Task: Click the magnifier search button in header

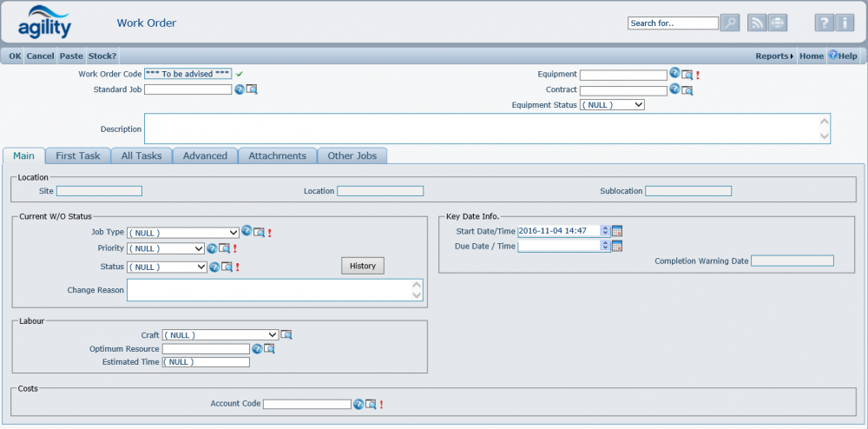Action: 730,23
